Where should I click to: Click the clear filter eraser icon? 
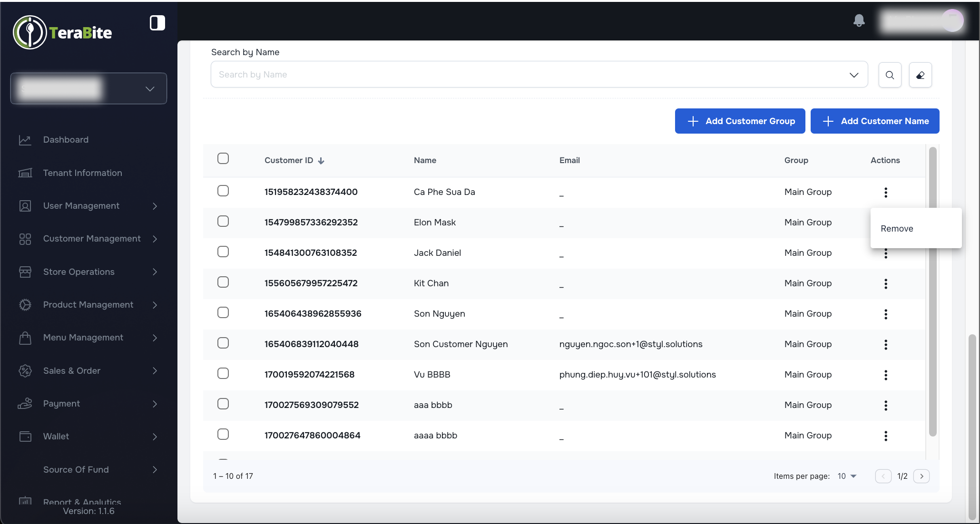(920, 75)
